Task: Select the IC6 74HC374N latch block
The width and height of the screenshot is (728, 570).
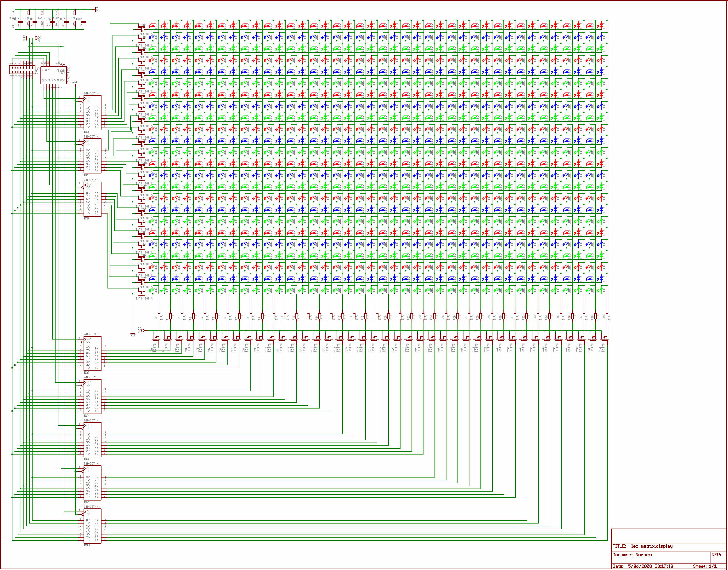Action: (92, 353)
